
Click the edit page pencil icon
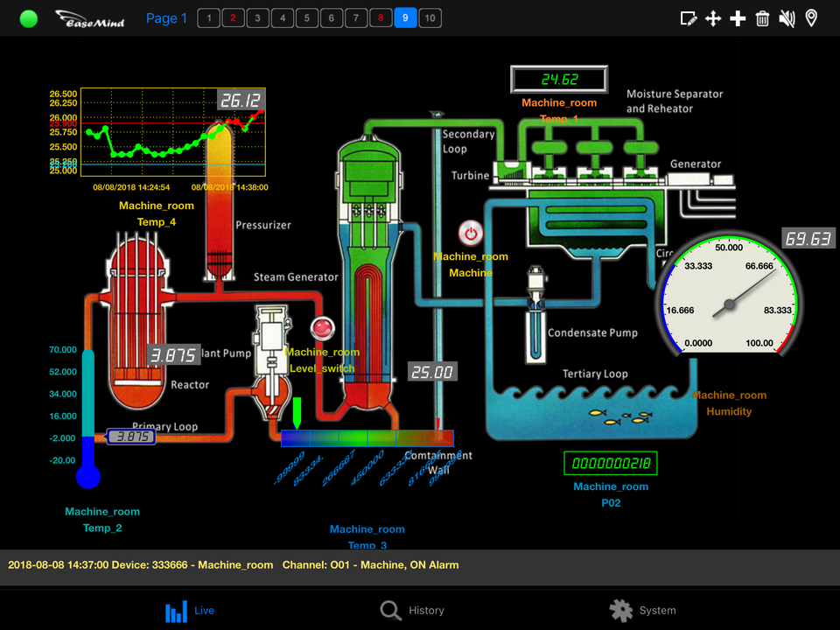(x=689, y=18)
